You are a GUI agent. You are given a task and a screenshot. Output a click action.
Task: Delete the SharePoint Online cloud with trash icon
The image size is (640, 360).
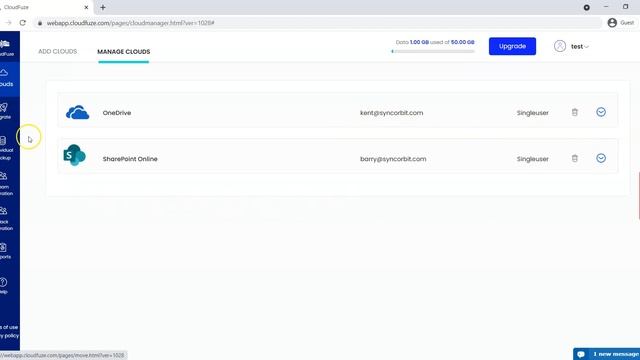tap(575, 158)
